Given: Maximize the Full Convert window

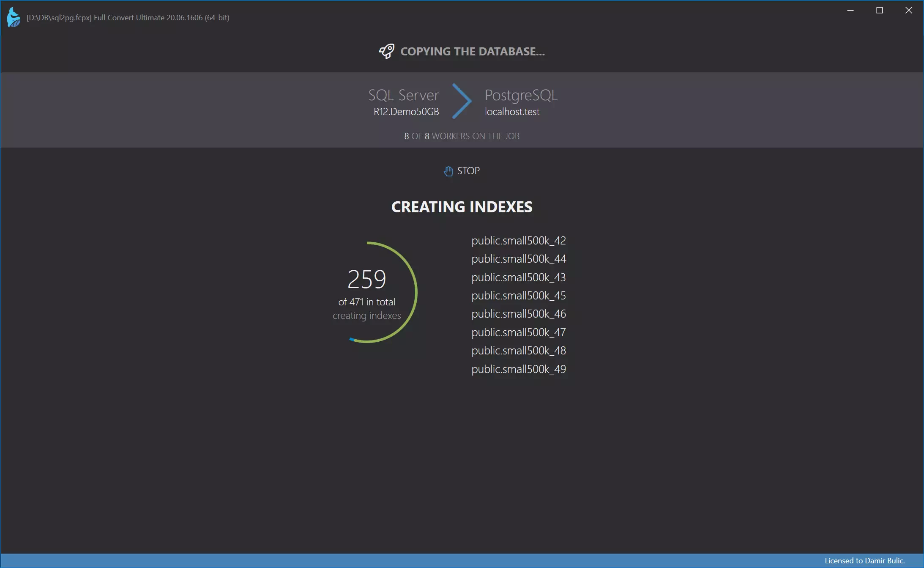Looking at the screenshot, I should 879,11.
